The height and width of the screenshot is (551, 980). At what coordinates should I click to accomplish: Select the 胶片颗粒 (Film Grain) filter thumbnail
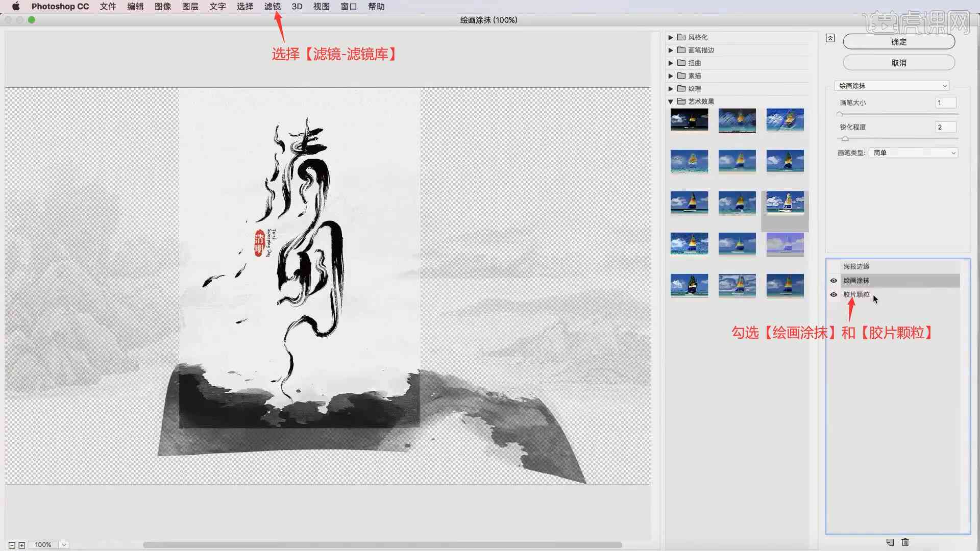[x=689, y=244]
